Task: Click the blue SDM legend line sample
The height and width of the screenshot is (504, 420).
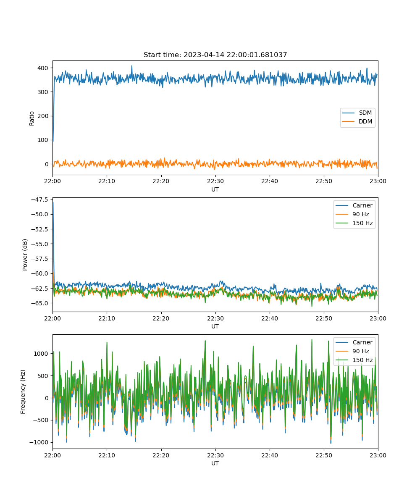Action: 349,113
